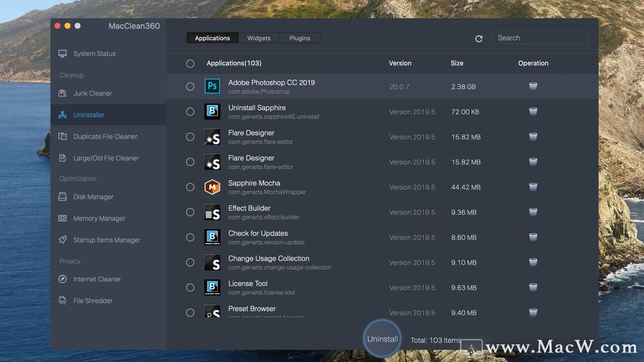
Task: Open the Junk Cleaner section
Action: pyautogui.click(x=93, y=93)
